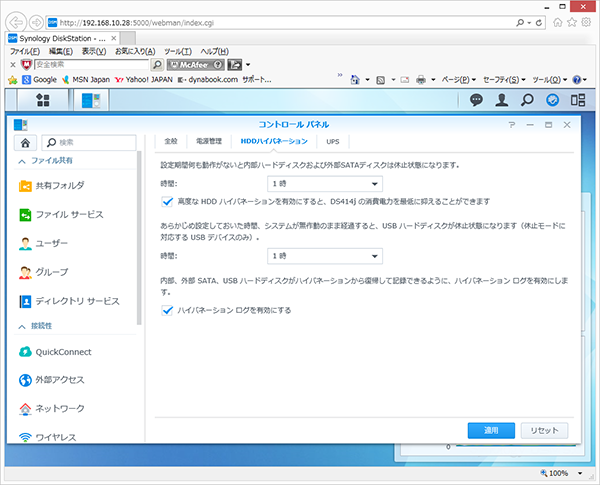Click the browser back arrow
This screenshot has width=600, height=485.
click(16, 23)
